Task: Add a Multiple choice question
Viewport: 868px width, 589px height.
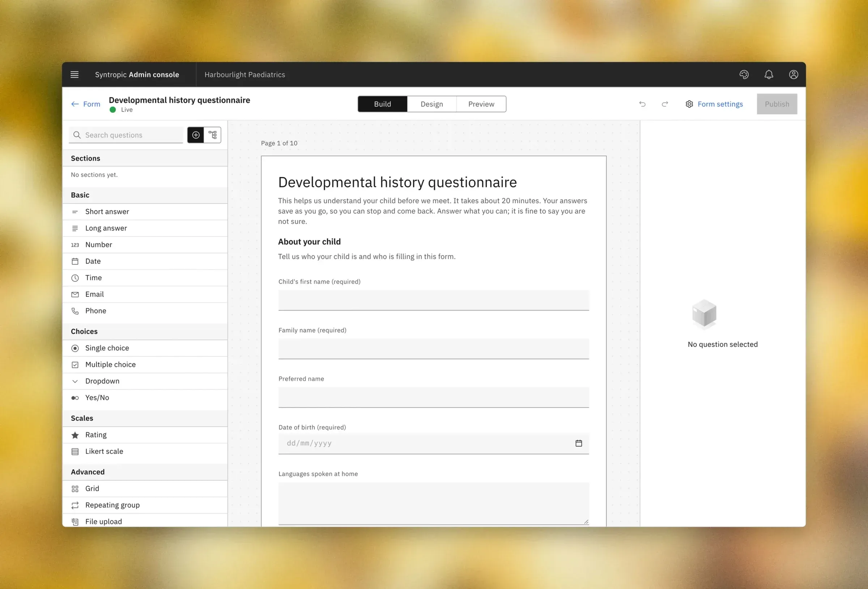Action: 145,364
